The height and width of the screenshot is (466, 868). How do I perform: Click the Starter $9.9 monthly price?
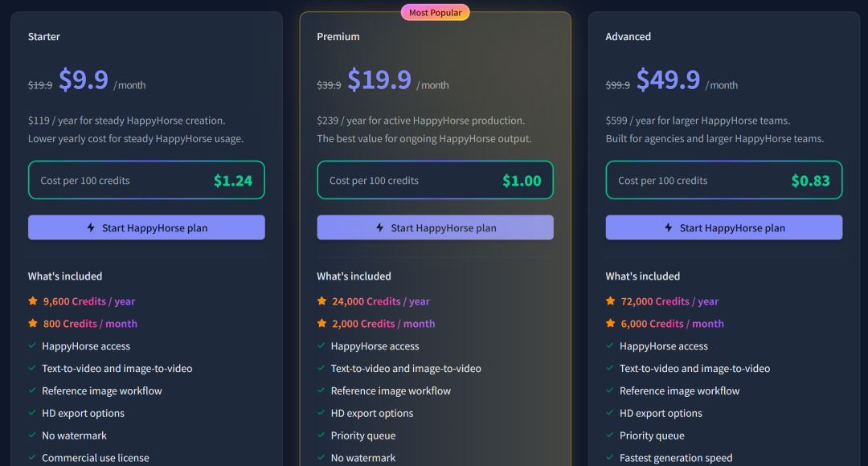(x=84, y=80)
